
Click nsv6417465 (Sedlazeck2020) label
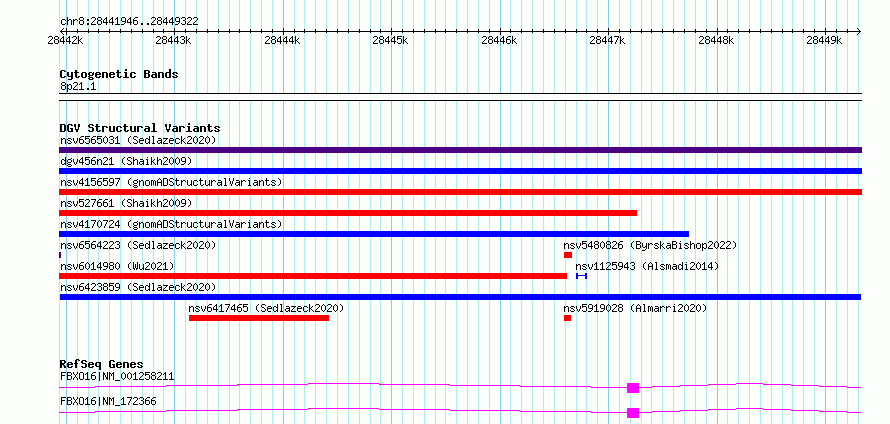266,308
